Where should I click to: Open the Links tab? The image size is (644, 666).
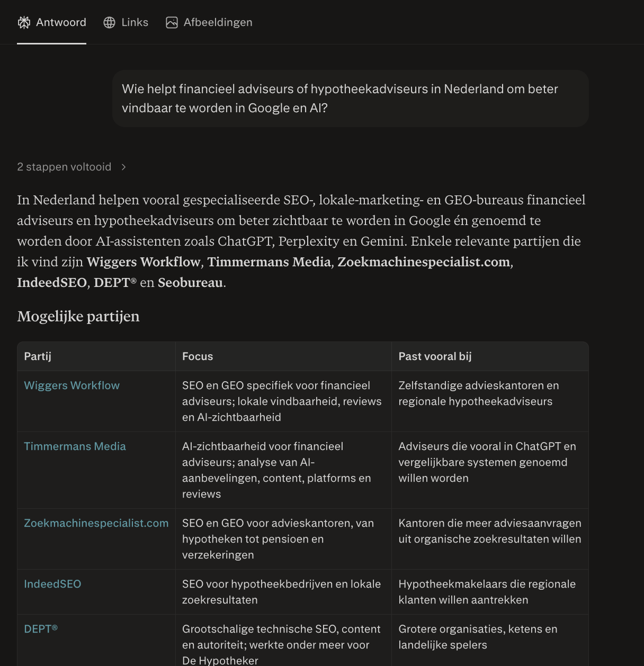point(126,22)
